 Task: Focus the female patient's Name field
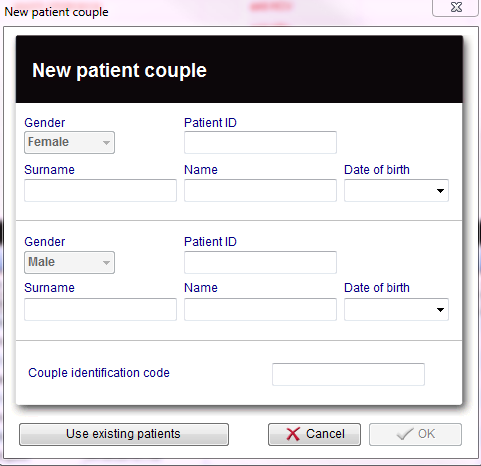pyautogui.click(x=260, y=190)
